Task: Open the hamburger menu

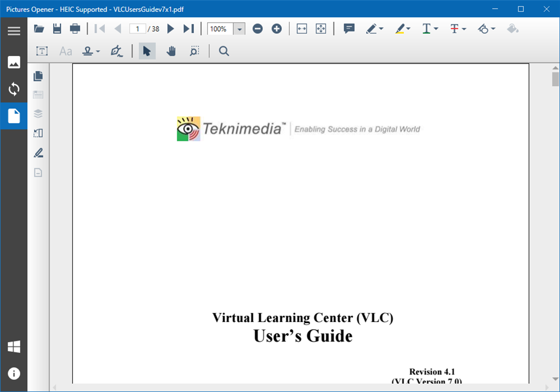Action: pos(14,31)
